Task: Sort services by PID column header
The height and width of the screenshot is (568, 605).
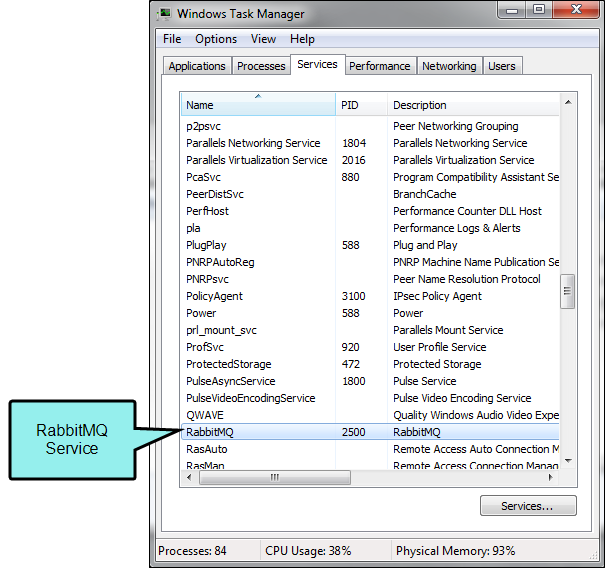Action: (x=361, y=105)
